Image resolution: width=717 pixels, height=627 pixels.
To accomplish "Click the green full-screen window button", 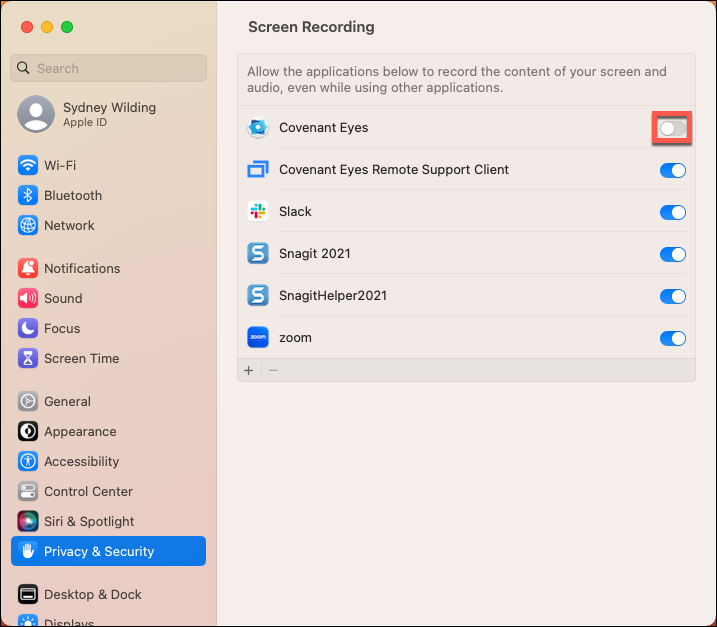I will [x=67, y=27].
